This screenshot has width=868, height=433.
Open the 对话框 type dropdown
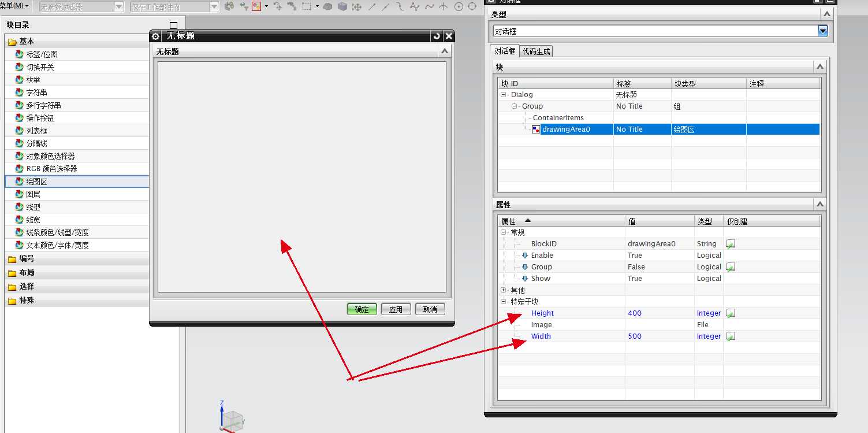pyautogui.click(x=823, y=31)
